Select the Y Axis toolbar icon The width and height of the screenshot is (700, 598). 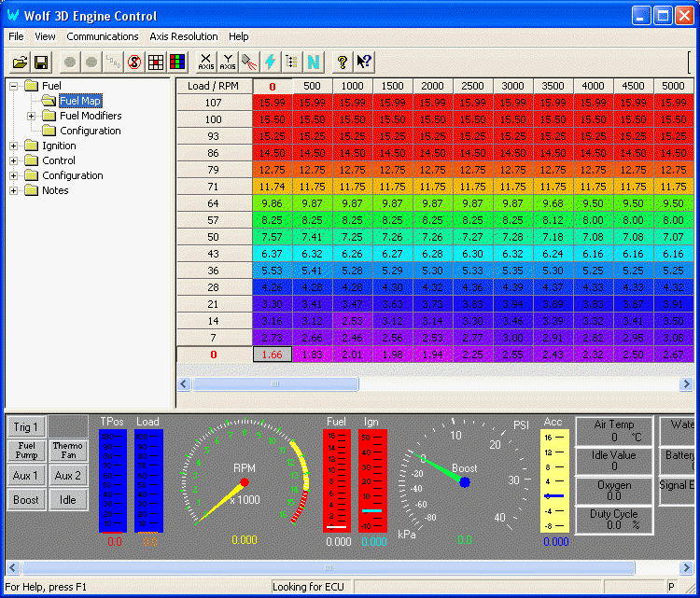coord(229,63)
